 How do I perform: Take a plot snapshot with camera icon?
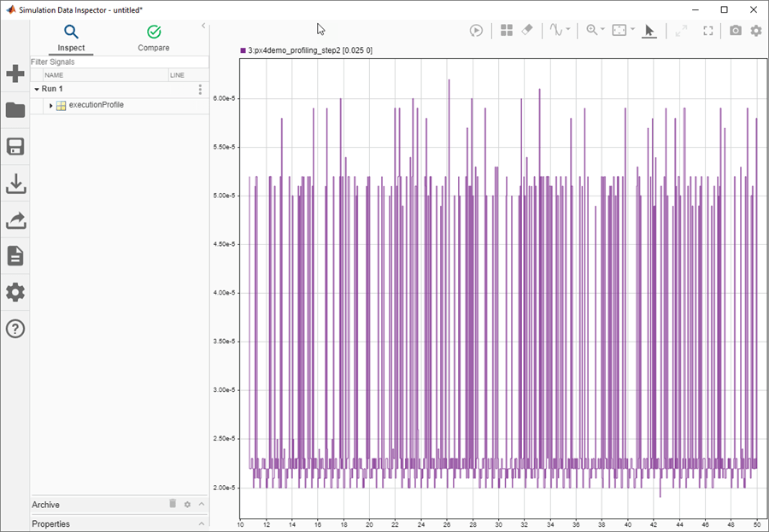point(736,30)
